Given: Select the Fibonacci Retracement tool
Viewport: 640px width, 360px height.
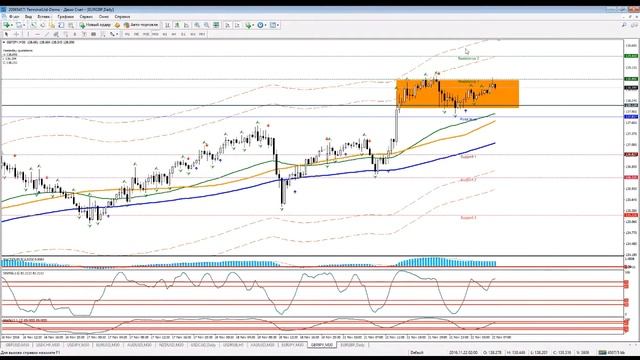Looking at the screenshot, I should pyautogui.click(x=66, y=34).
